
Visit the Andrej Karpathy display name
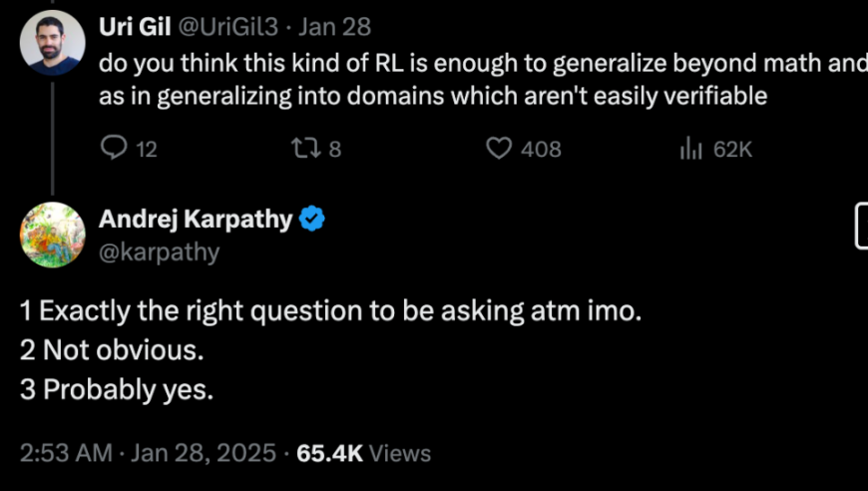coord(196,220)
